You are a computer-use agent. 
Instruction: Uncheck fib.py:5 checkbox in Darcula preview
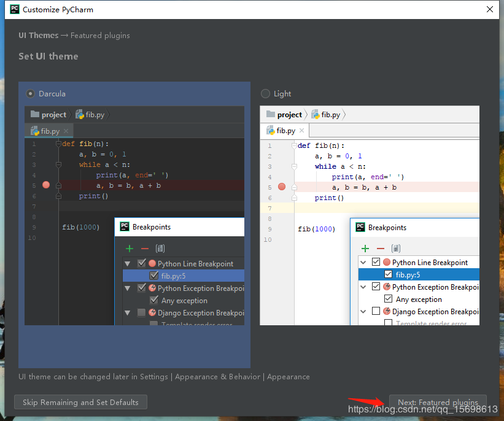(154, 276)
